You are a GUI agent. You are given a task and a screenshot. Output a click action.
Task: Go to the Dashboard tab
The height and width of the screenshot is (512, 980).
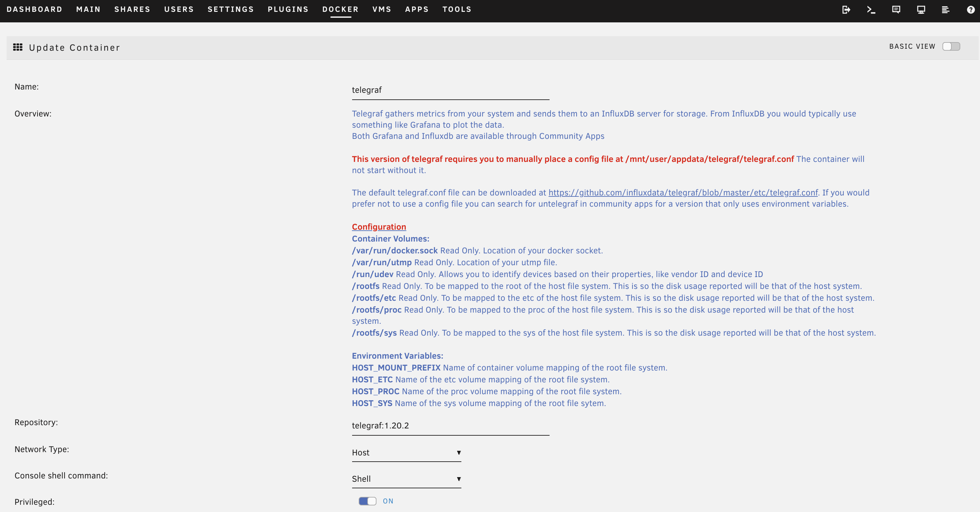[34, 9]
